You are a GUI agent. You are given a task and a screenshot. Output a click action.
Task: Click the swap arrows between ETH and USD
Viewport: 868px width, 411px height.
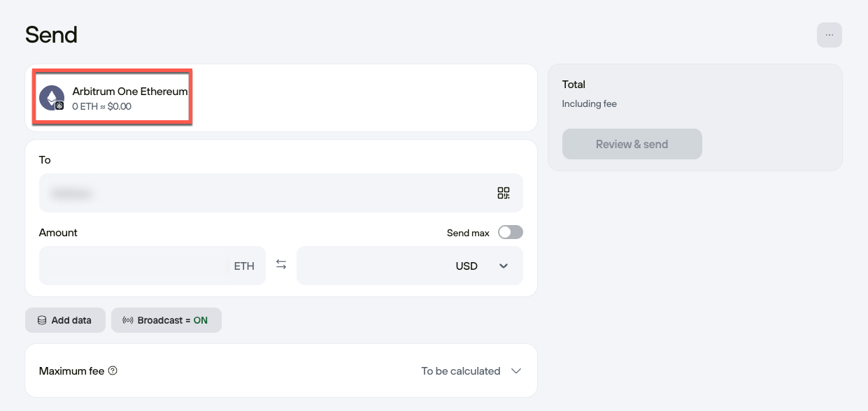tap(281, 265)
